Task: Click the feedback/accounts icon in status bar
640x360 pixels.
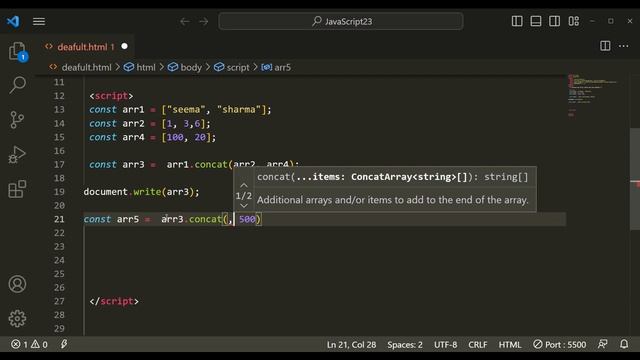Action: click(x=603, y=344)
